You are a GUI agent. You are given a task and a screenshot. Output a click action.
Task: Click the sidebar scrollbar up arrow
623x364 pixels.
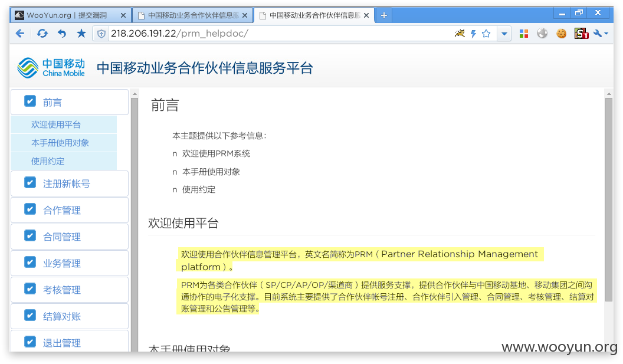pyautogui.click(x=135, y=94)
